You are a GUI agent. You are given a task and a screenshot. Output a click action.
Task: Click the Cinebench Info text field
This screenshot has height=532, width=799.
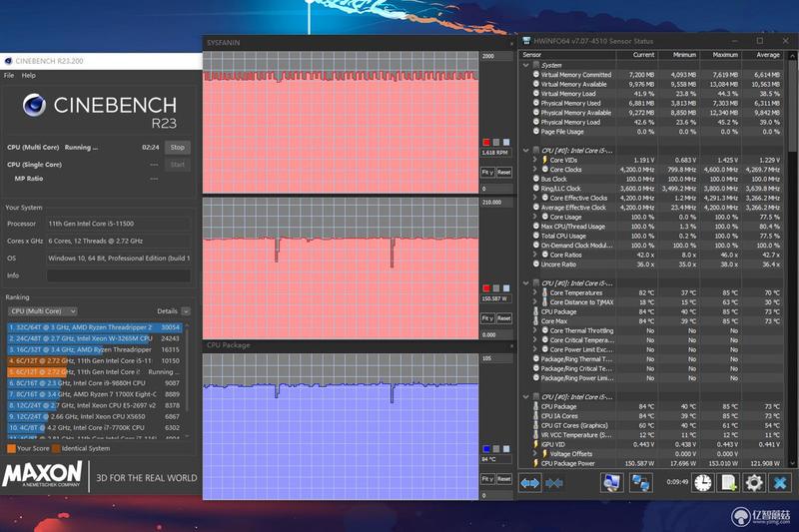pyautogui.click(x=119, y=275)
